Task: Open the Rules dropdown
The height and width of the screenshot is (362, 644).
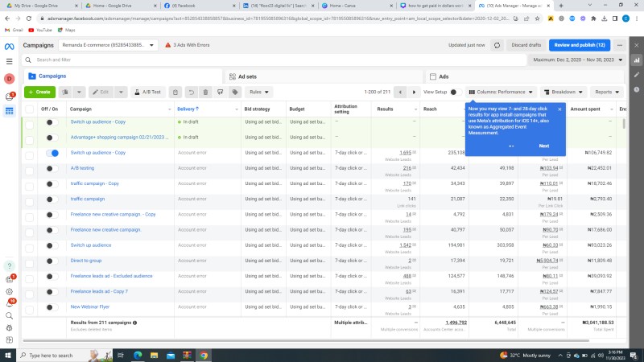Action: [x=258, y=92]
